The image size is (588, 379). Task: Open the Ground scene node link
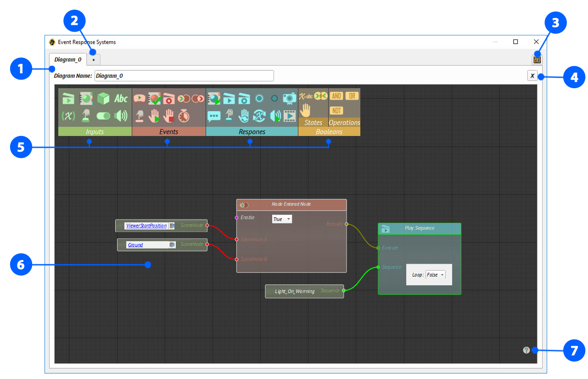coord(135,245)
